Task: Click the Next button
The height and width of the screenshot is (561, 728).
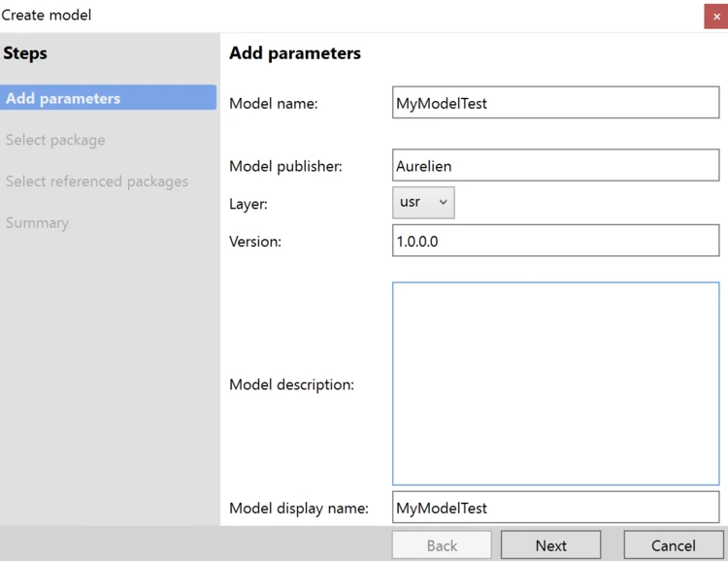Action: pyautogui.click(x=550, y=544)
